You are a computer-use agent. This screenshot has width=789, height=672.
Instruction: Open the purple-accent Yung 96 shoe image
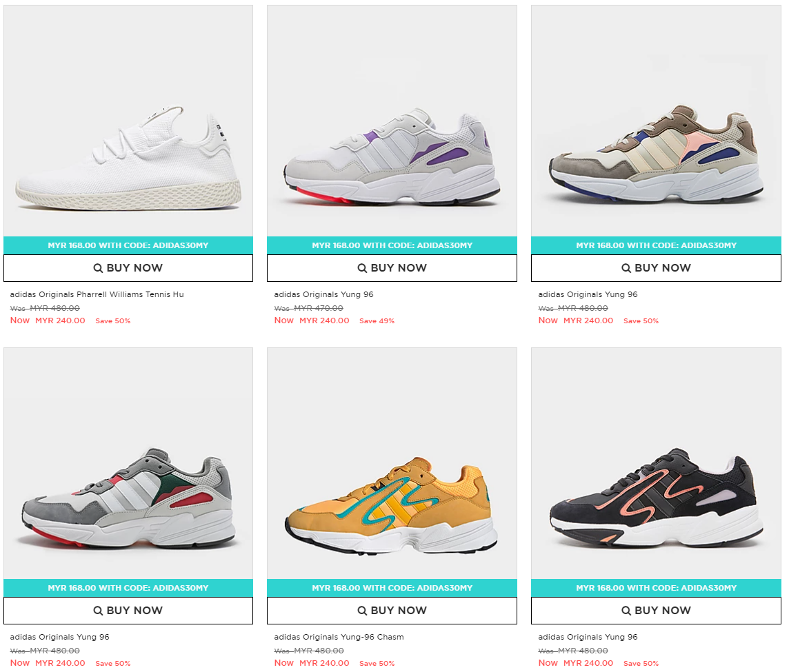[x=392, y=121]
